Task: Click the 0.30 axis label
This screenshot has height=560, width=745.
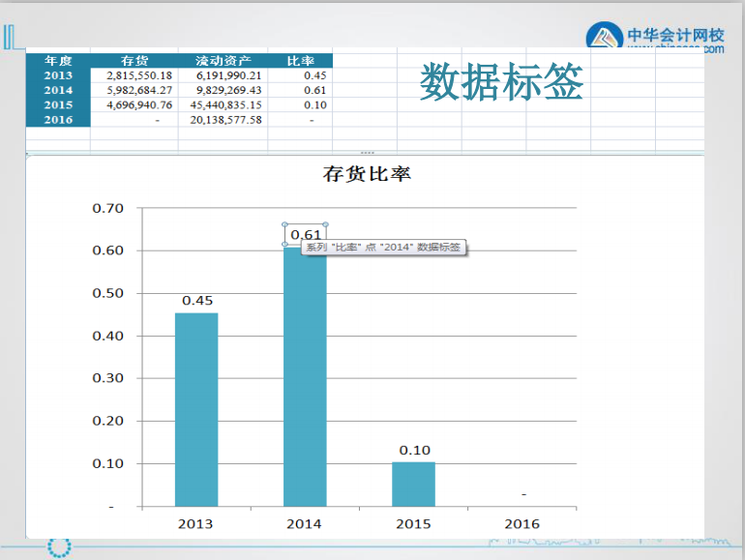Action: 107,378
